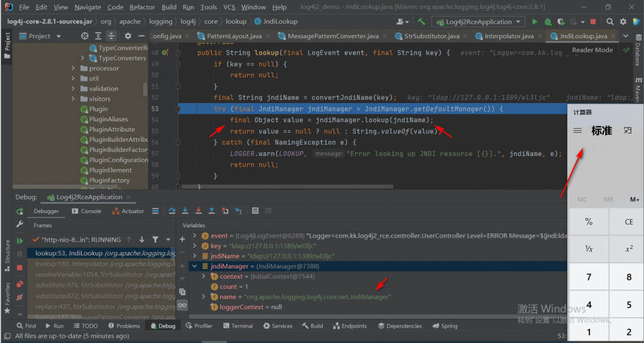Toggle Mute Breakpoints in the debug sidebar
The height and width of the screenshot is (343, 644).
pos(19,297)
